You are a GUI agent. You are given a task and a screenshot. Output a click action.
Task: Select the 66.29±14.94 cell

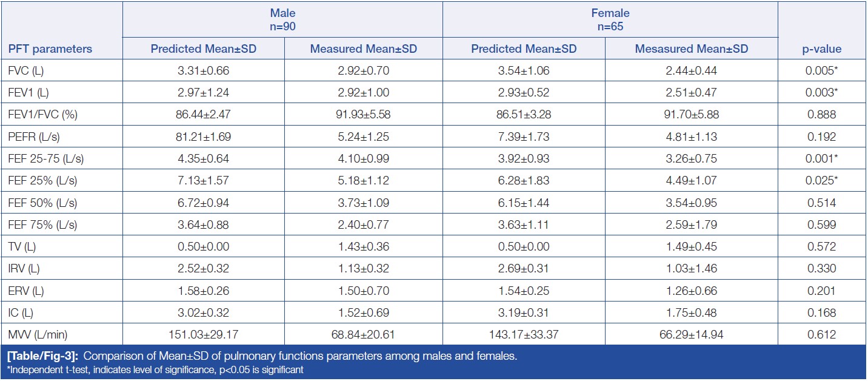tap(692, 335)
